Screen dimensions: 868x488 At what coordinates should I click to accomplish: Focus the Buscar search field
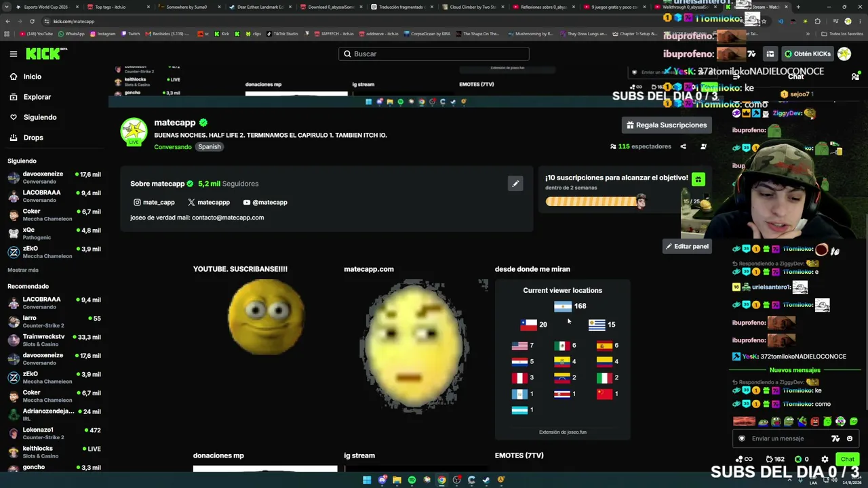434,54
